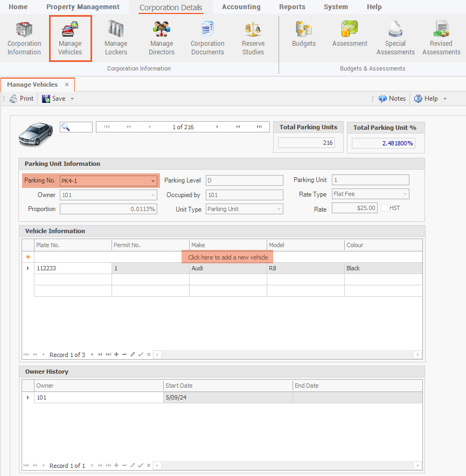Screen dimensions: 466x476
Task: Toggle the HST checkbox
Action: pos(385,208)
